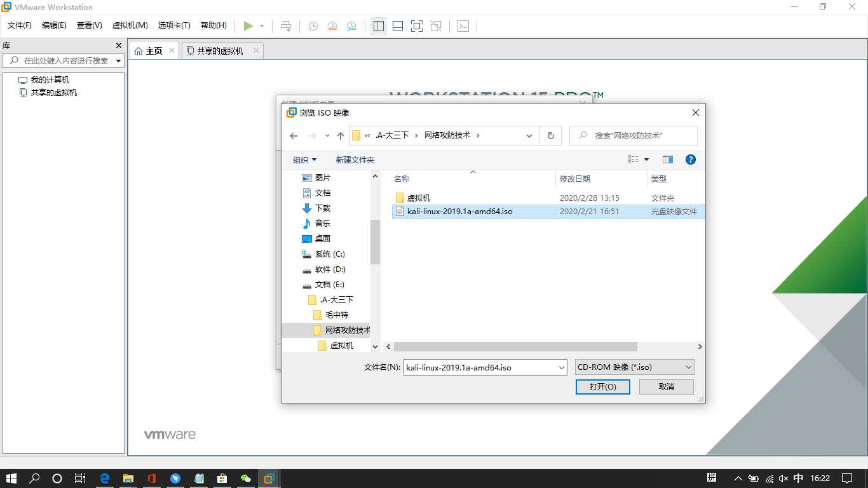Click the forward arrow in ISO dialog

(312, 135)
